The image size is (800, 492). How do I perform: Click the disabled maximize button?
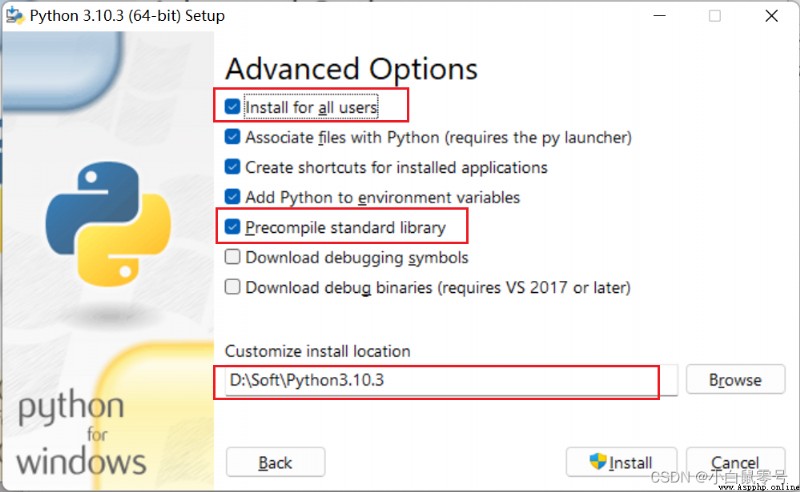point(715,16)
